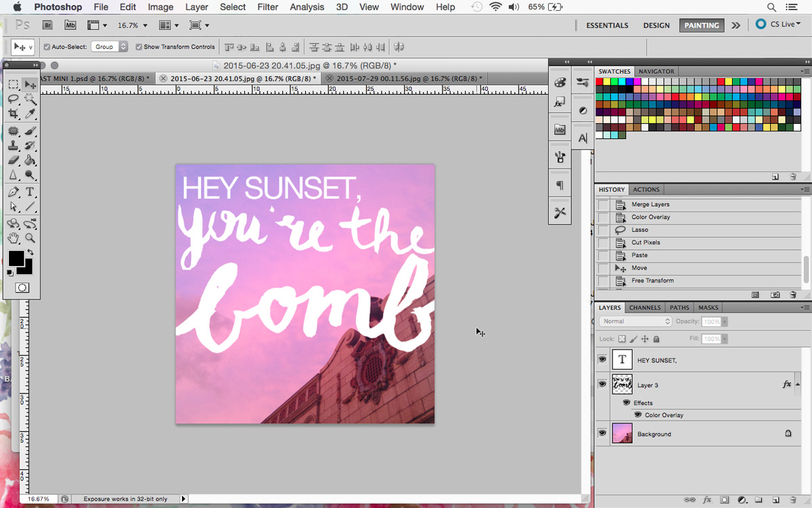
Task: Select the Clone Stamp tool
Action: click(13, 146)
